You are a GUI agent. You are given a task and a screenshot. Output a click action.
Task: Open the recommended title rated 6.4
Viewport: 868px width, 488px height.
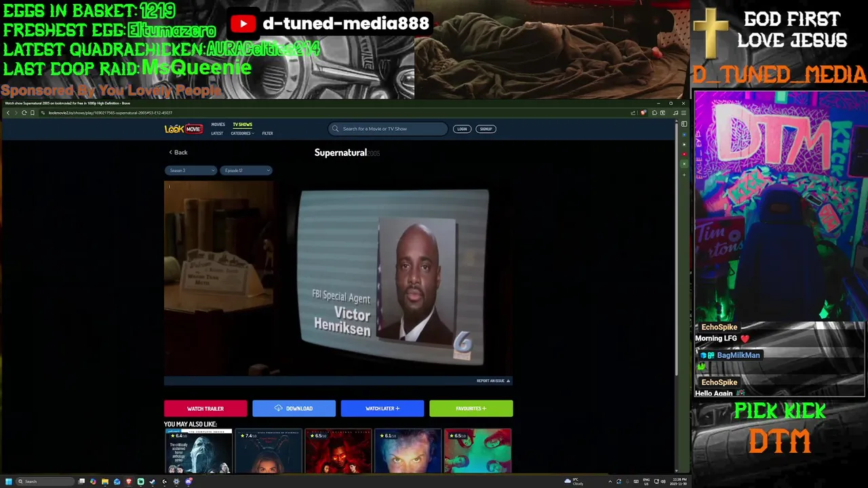[x=199, y=451]
